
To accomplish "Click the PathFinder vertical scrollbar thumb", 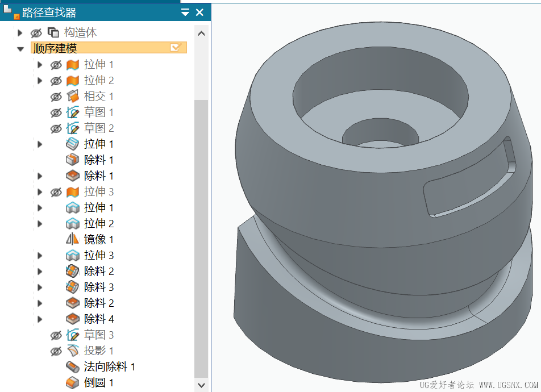I will [201, 239].
